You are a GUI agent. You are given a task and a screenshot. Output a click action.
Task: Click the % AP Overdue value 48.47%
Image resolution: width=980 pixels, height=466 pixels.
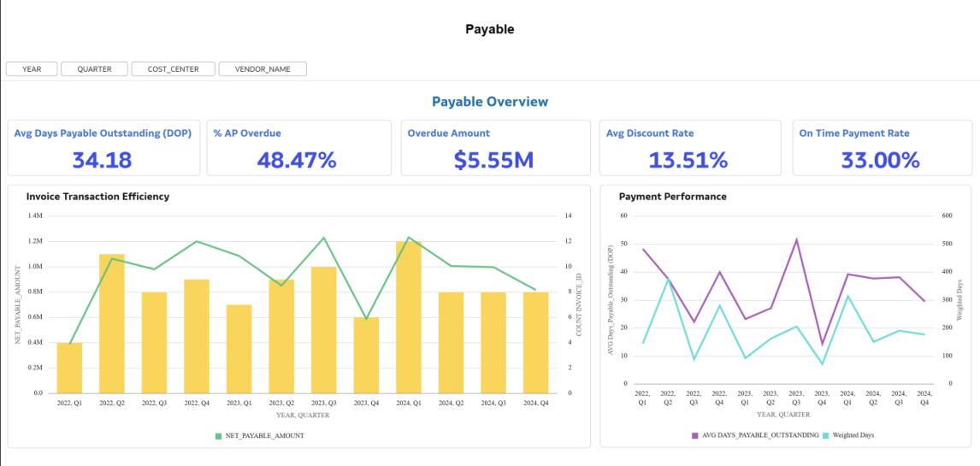pyautogui.click(x=297, y=160)
